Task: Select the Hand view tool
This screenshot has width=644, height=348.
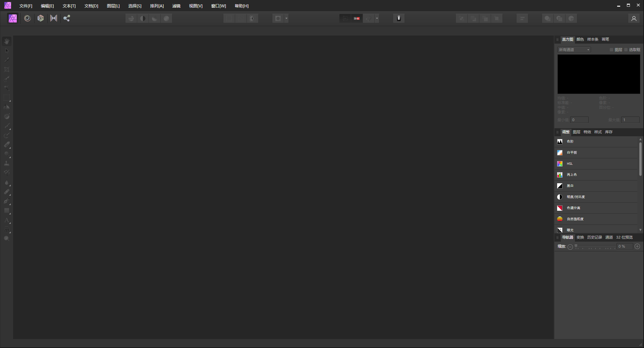Action: 7,41
